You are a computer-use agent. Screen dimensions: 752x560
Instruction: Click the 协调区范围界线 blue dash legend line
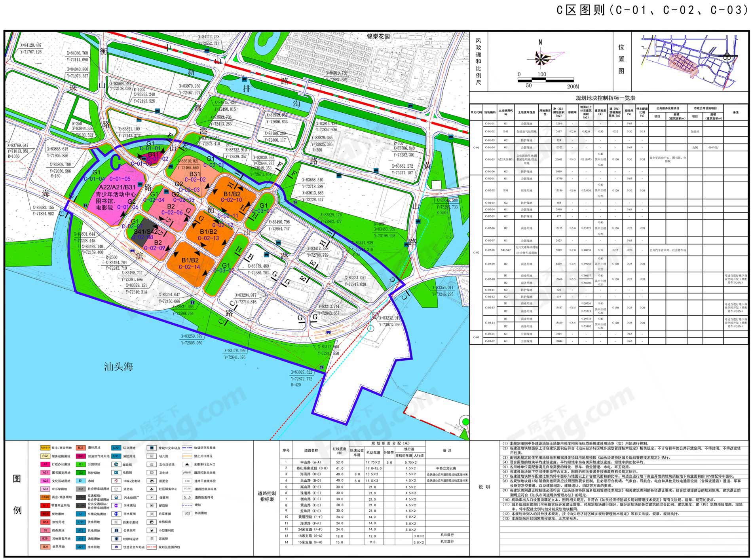coord(187,448)
